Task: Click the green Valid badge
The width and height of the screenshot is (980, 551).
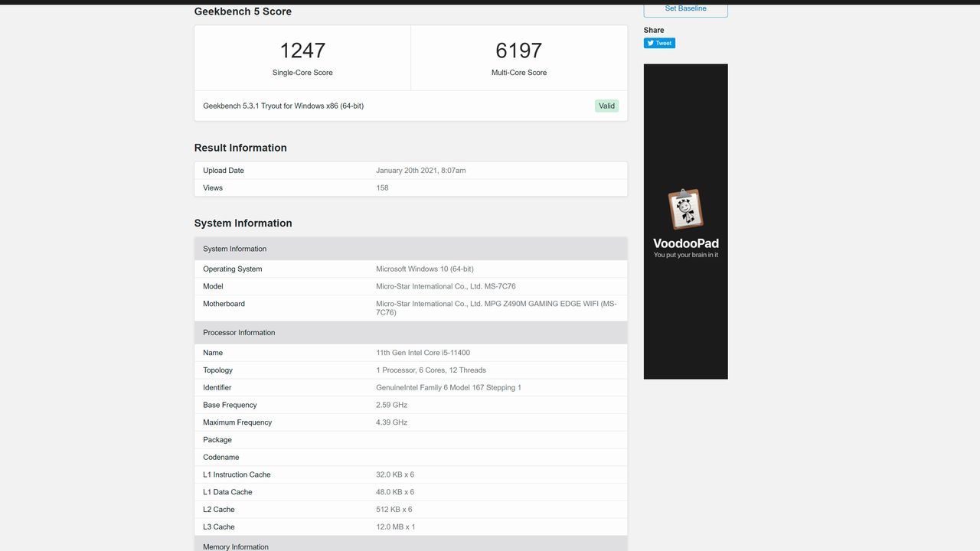Action: tap(606, 106)
